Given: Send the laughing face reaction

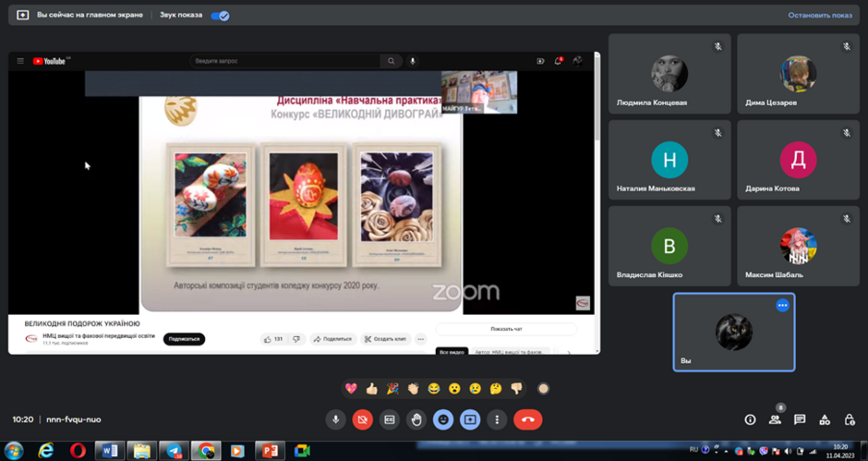Looking at the screenshot, I should (x=433, y=388).
